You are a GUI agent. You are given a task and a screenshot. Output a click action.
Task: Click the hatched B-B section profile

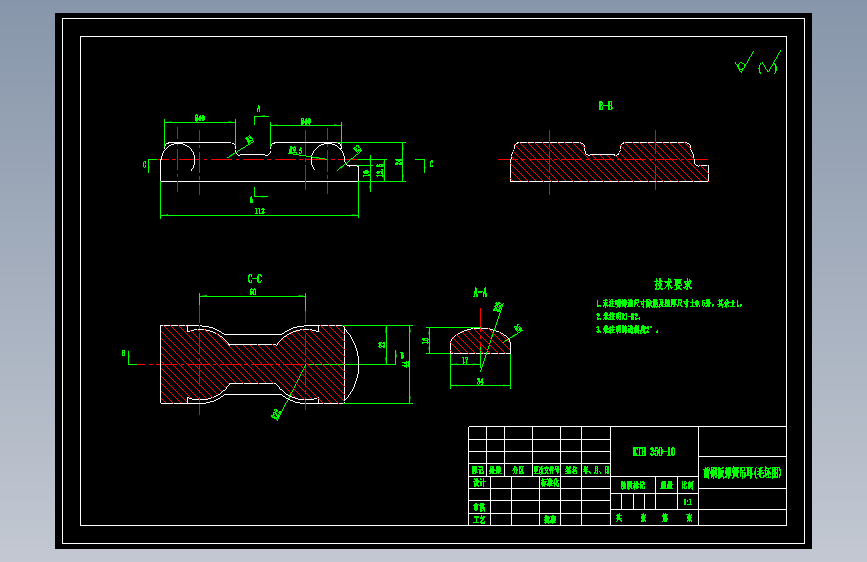(609, 162)
